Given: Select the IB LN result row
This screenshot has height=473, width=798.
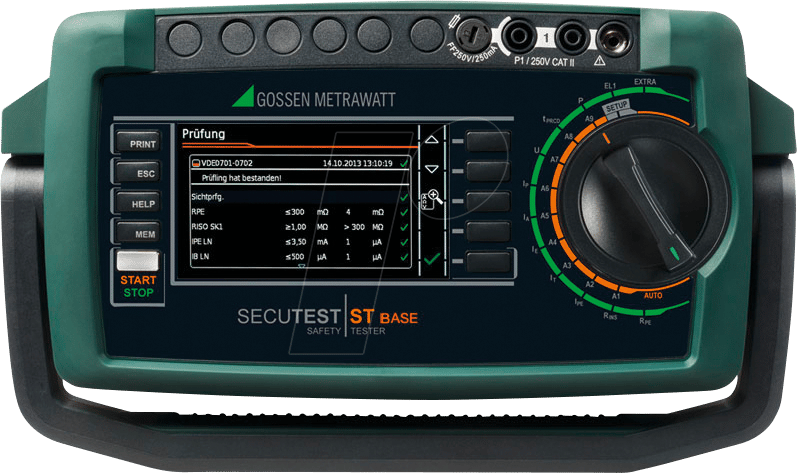Looking at the screenshot, I should (300, 257).
